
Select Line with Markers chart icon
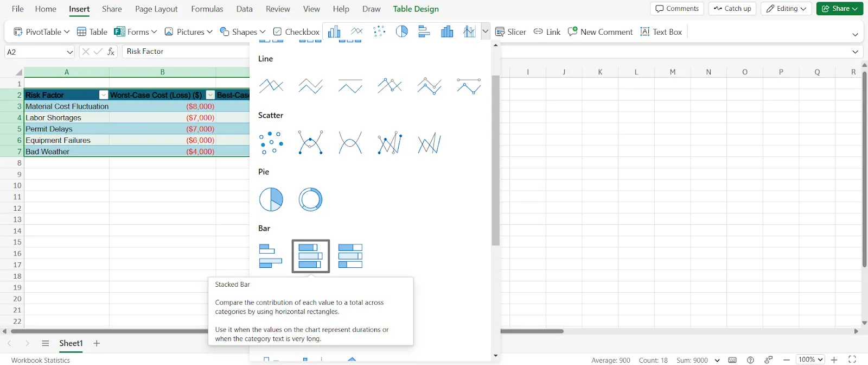pos(390,86)
